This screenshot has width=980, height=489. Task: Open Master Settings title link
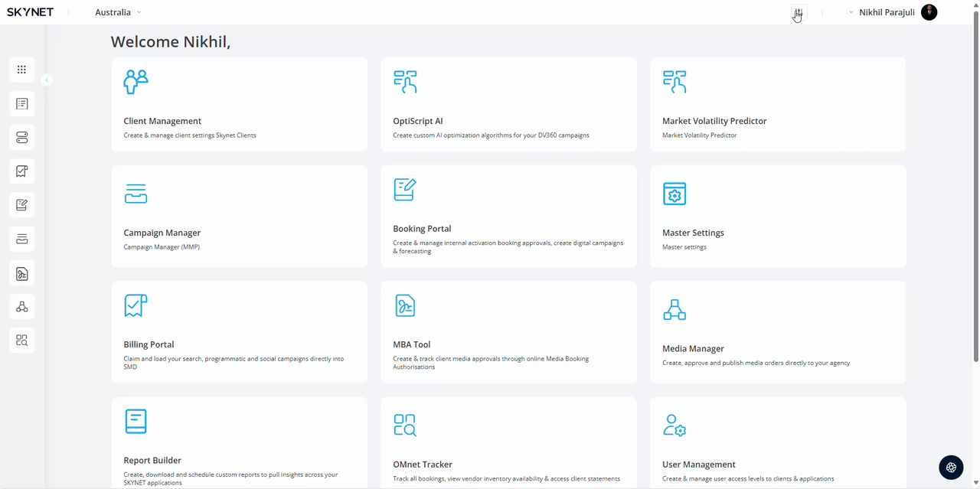coord(693,233)
